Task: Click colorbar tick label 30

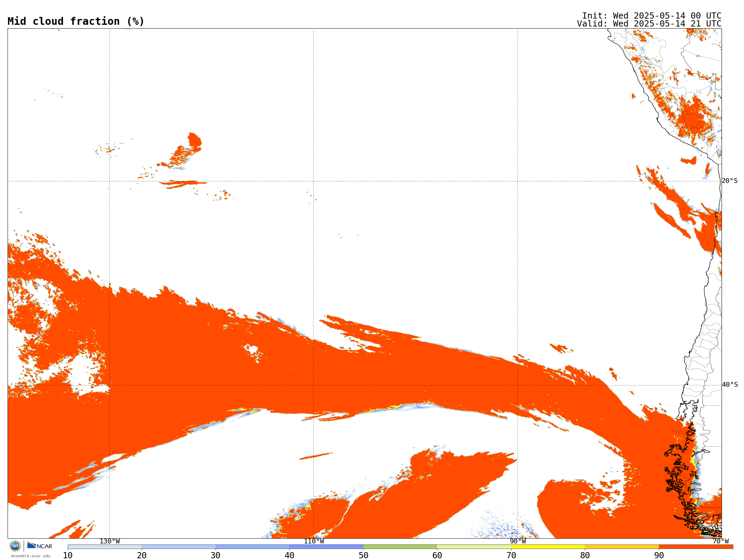Action: pyautogui.click(x=216, y=556)
